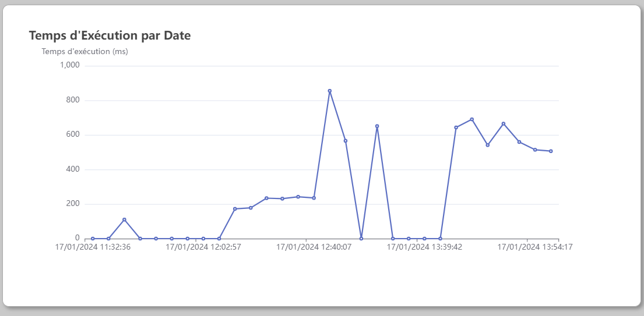The height and width of the screenshot is (316, 644).
Task: Select the 400 y-axis tick label
Action: point(73,169)
